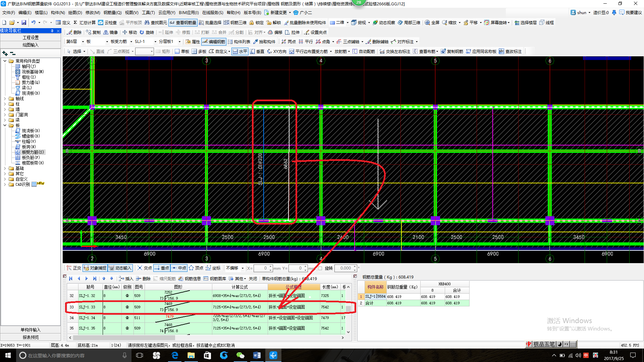Toggle 正交 orthogonal mode
This screenshot has width=644, height=362.
click(x=74, y=268)
